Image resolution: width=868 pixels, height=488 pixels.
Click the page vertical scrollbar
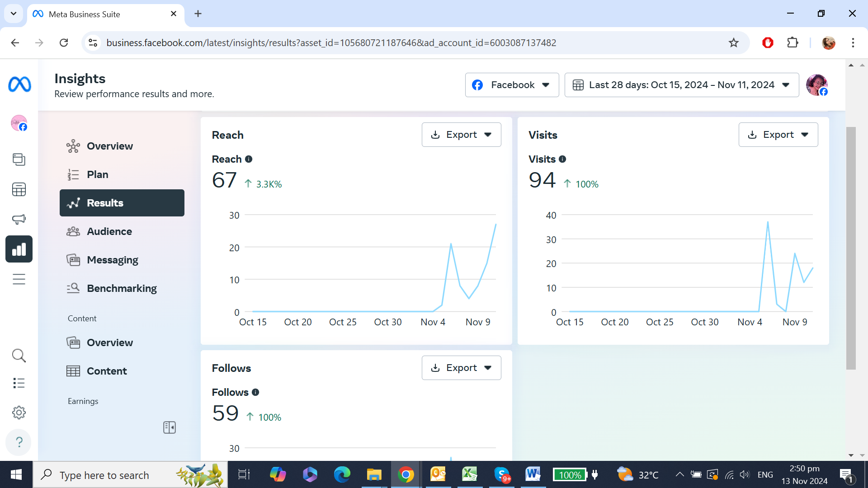coord(851,249)
